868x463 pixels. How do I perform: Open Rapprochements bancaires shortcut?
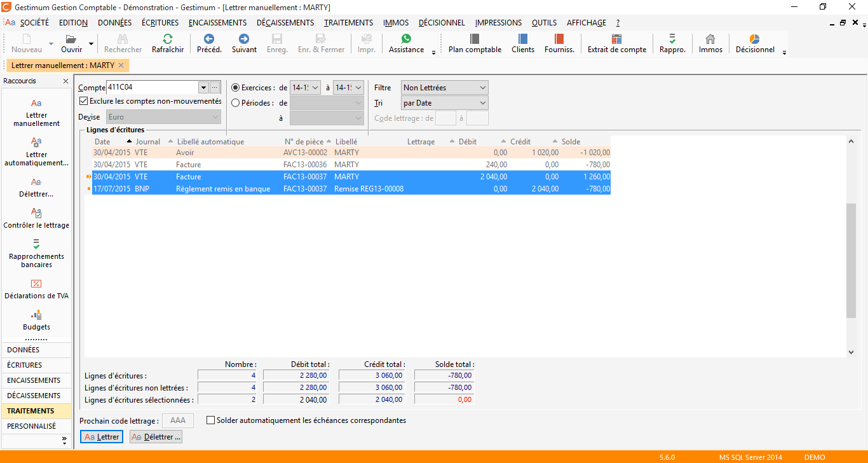click(36, 254)
